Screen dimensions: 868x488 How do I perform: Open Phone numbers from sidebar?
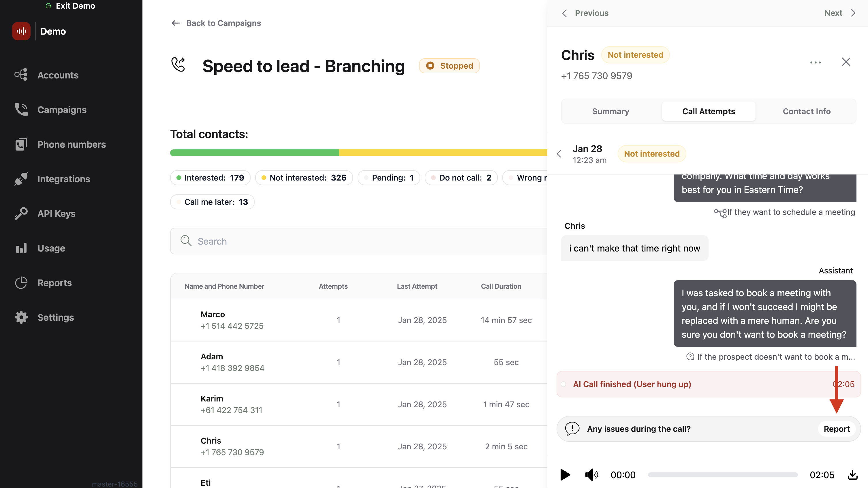coord(72,144)
